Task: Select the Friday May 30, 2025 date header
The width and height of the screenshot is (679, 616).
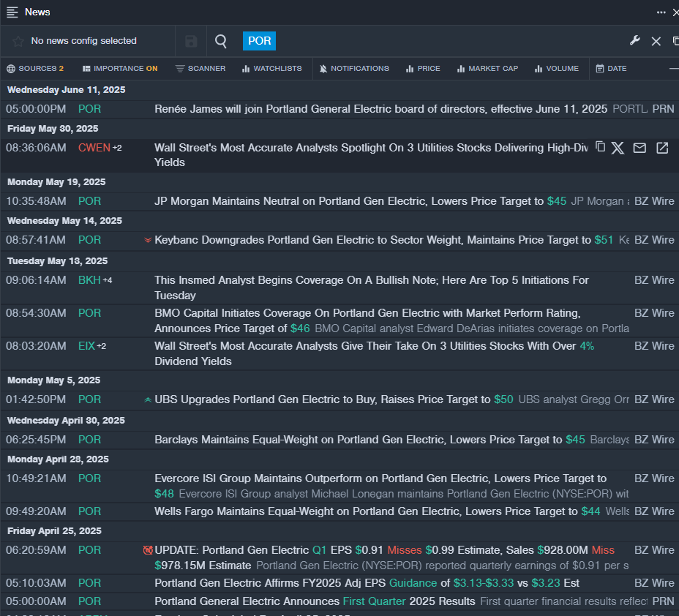Action: click(x=53, y=129)
